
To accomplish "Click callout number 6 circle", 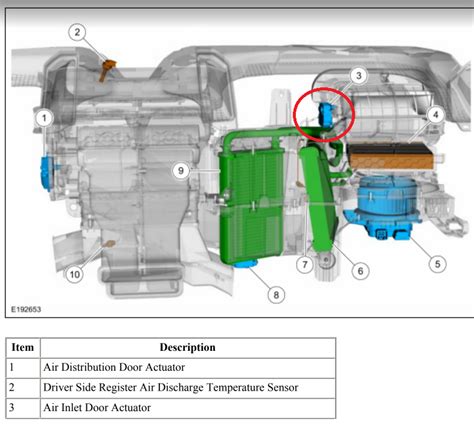I will pyautogui.click(x=360, y=271).
